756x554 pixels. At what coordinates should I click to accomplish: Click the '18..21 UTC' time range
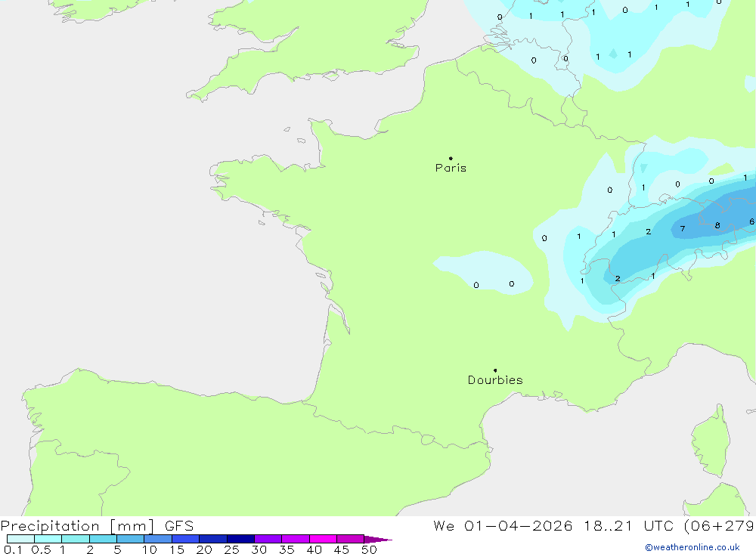click(628, 526)
